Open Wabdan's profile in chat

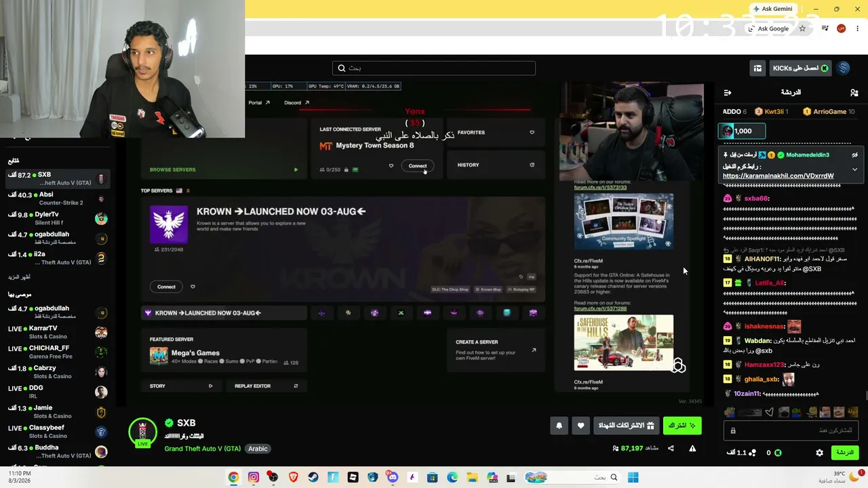(757, 341)
